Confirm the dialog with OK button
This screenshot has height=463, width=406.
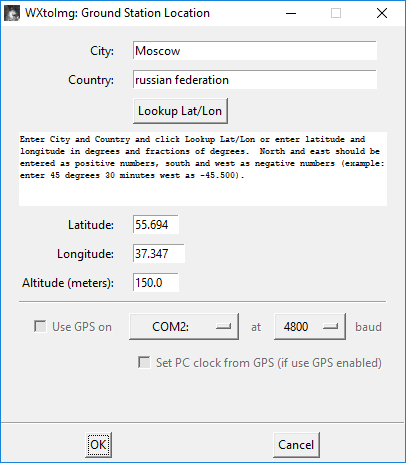click(x=98, y=445)
